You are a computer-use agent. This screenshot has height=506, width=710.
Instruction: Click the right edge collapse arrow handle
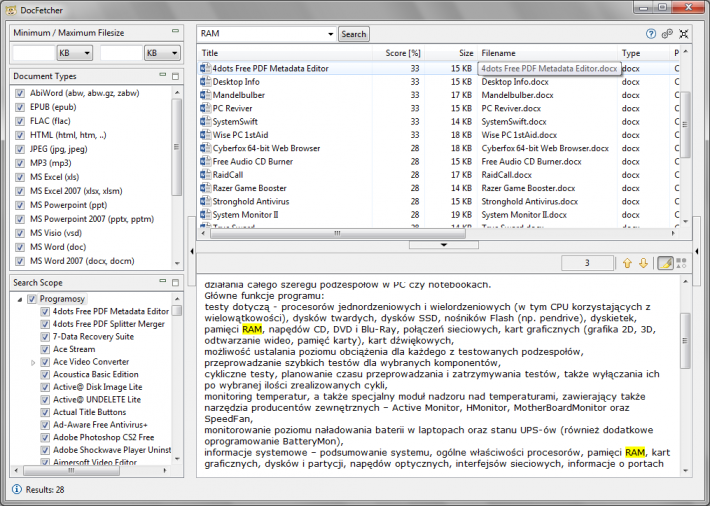[x=697, y=251]
